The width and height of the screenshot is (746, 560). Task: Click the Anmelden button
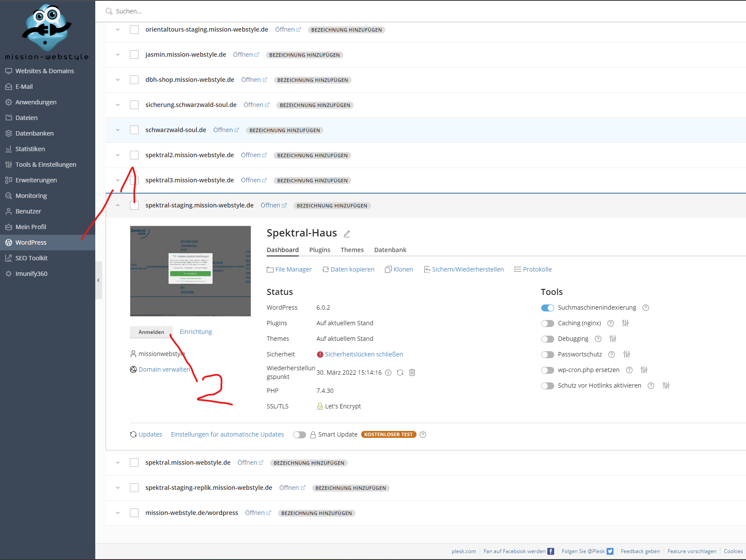pos(151,332)
